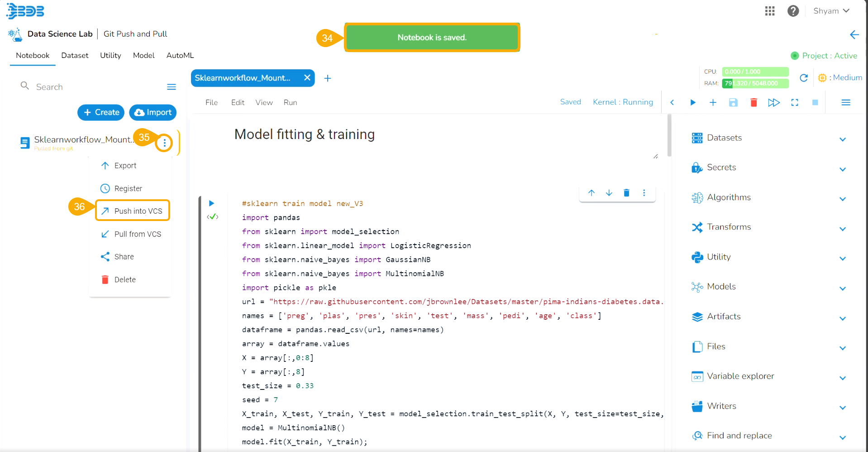Screen dimensions: 868x452
Task: Open the Shyam user dropdown
Action: 831,11
